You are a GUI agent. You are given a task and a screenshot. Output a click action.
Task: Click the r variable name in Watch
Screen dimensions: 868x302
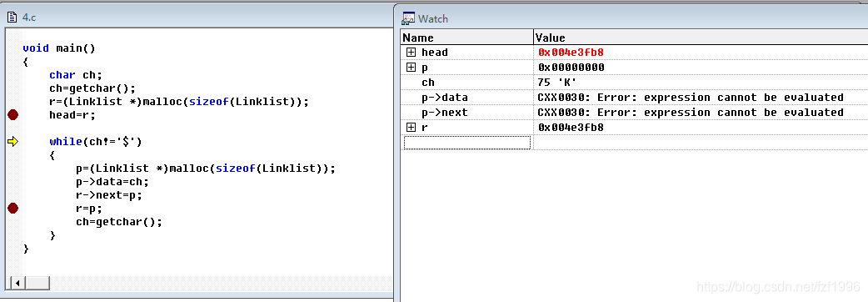click(425, 128)
